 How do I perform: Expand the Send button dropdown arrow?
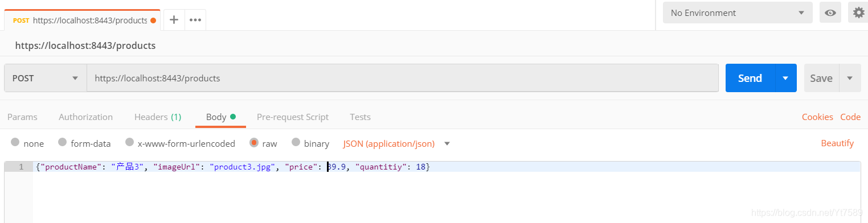click(x=786, y=78)
